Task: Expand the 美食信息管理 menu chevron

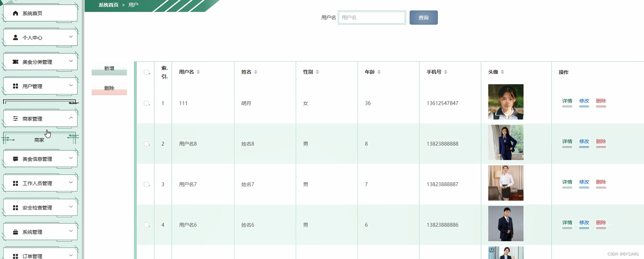Action: click(71, 158)
